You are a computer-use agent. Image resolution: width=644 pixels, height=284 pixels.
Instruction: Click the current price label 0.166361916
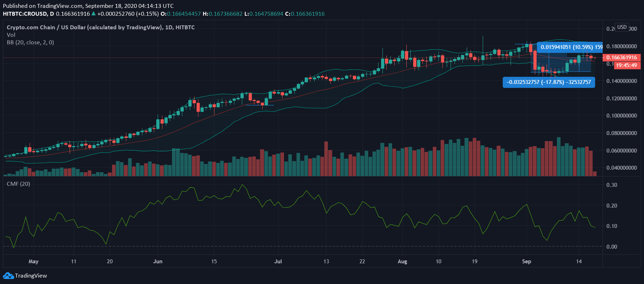pos(622,58)
